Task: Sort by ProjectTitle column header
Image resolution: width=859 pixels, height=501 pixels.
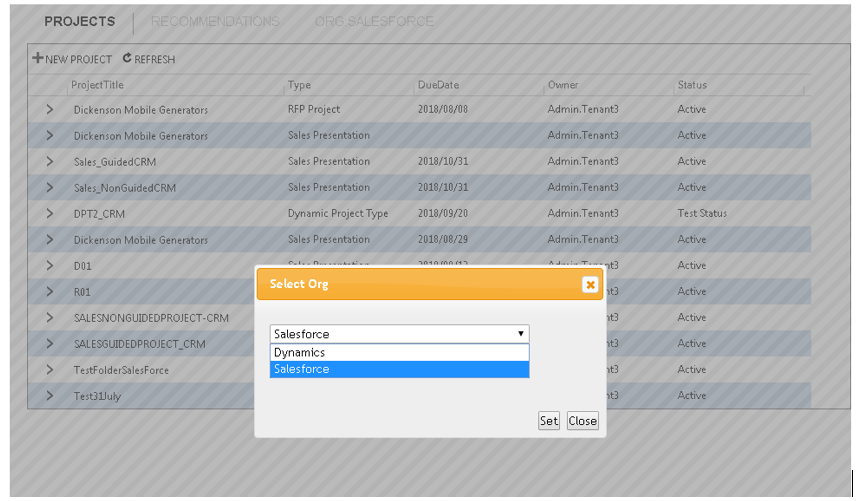Action: pos(97,85)
